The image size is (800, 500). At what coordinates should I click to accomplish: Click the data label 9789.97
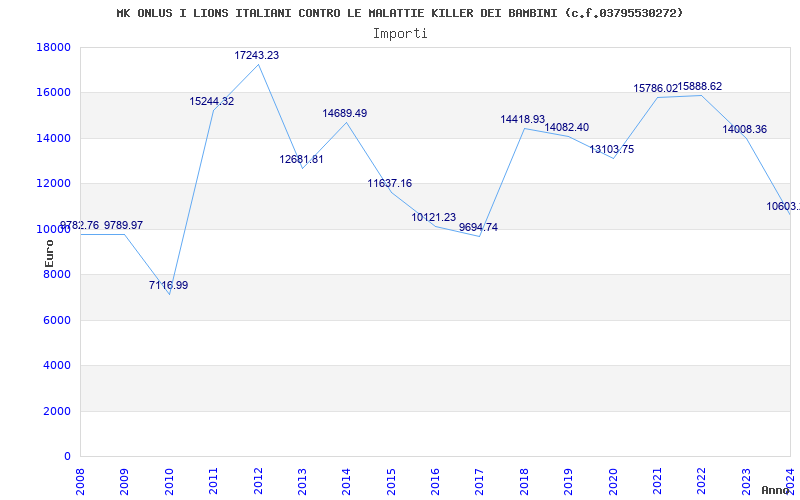pos(123,226)
